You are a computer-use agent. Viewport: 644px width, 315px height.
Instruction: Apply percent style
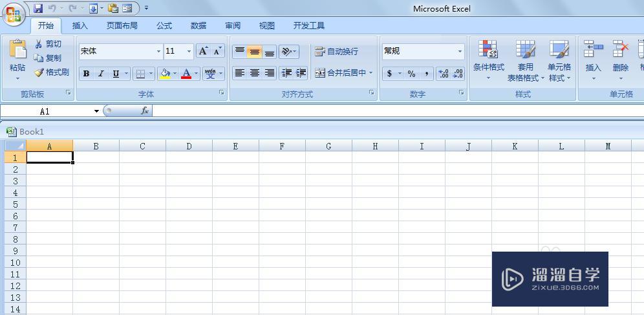click(411, 74)
